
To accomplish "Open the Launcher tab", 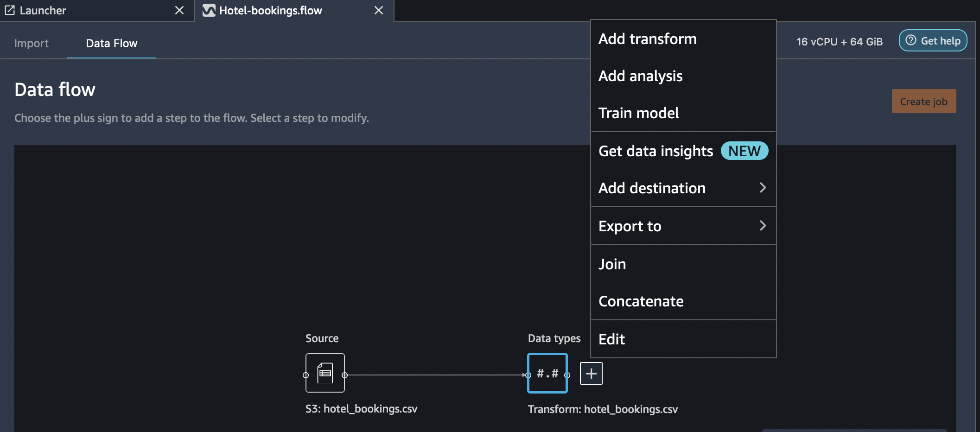I will (44, 10).
